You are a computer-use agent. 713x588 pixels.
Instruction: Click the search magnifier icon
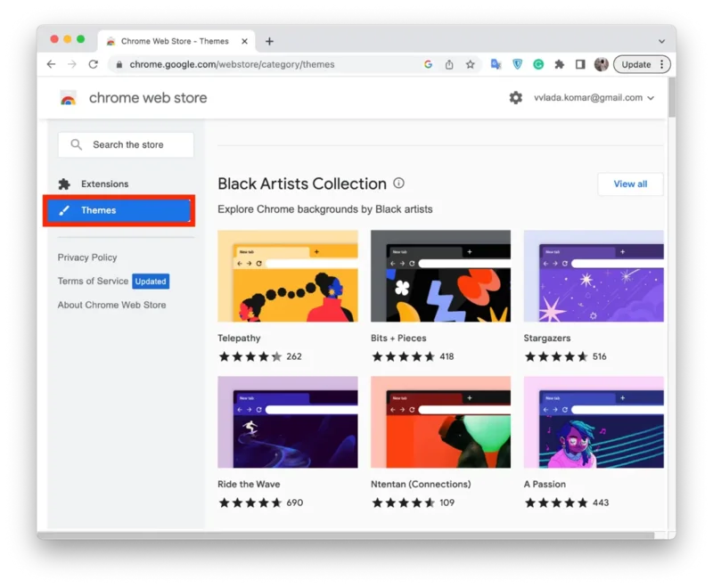(76, 144)
